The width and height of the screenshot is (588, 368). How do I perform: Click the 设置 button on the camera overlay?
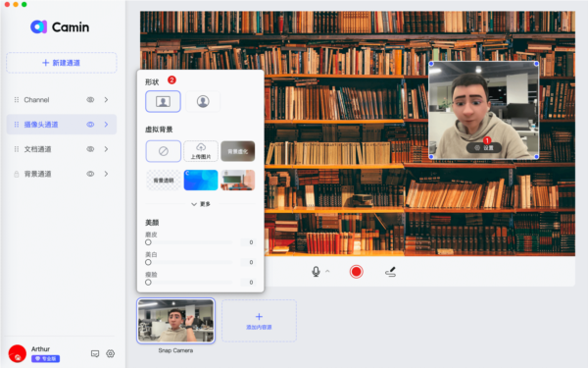coord(484,147)
